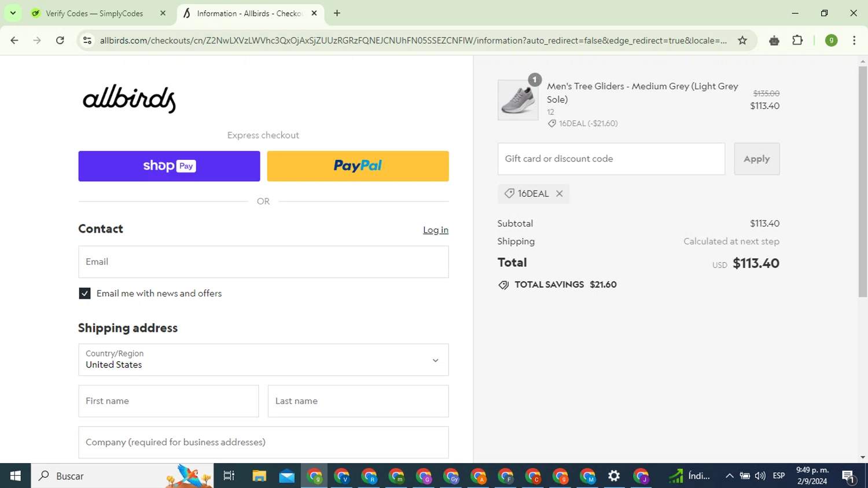
Task: Click the Company field
Action: [x=263, y=442]
